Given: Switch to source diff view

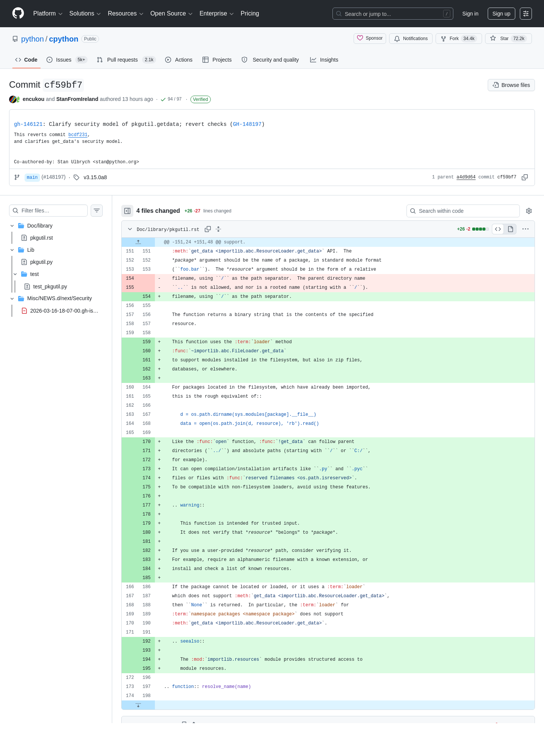Looking at the screenshot, I should coord(498,229).
